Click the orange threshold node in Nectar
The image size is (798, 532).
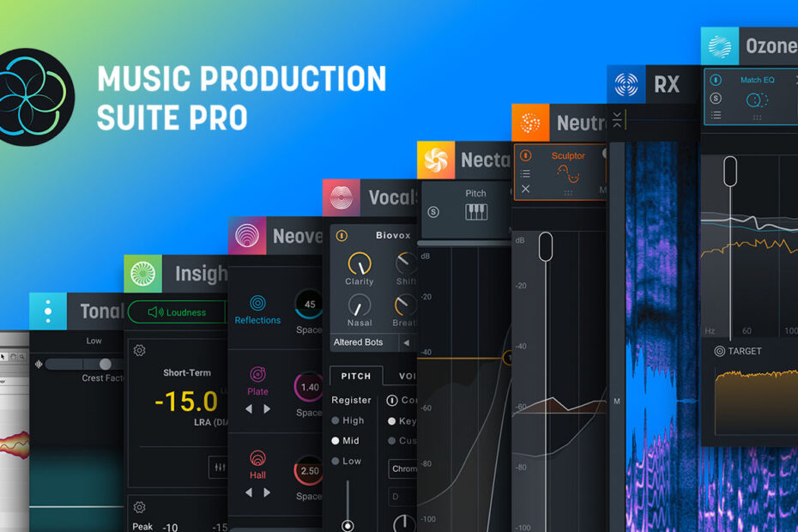click(507, 358)
